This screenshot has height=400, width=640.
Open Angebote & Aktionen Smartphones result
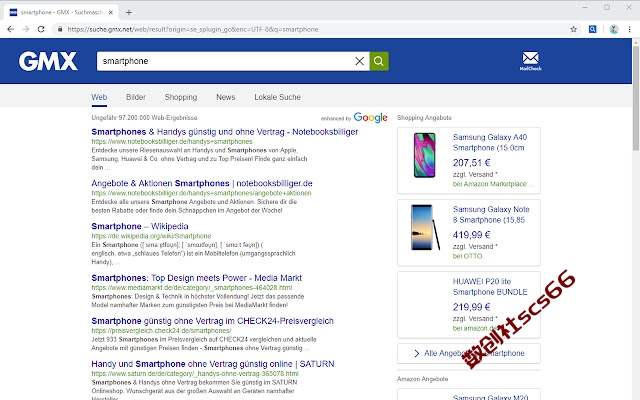202,183
